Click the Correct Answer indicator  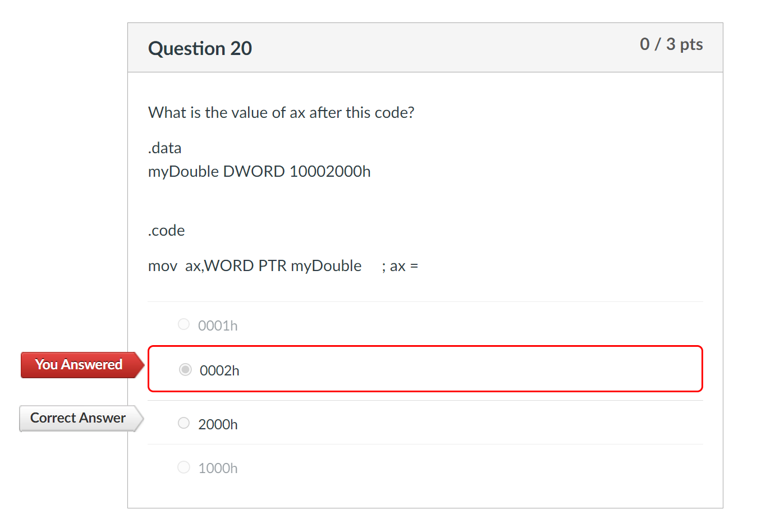77,418
